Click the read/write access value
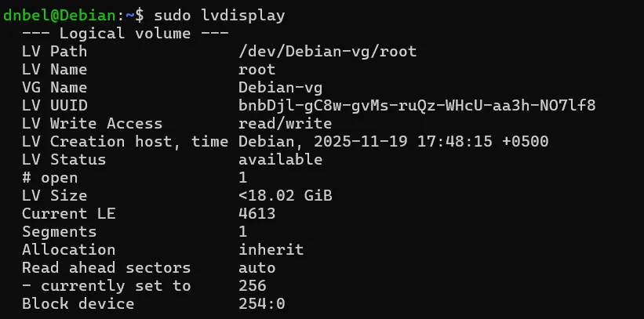Viewport: 644px width, 319px height. click(x=285, y=124)
